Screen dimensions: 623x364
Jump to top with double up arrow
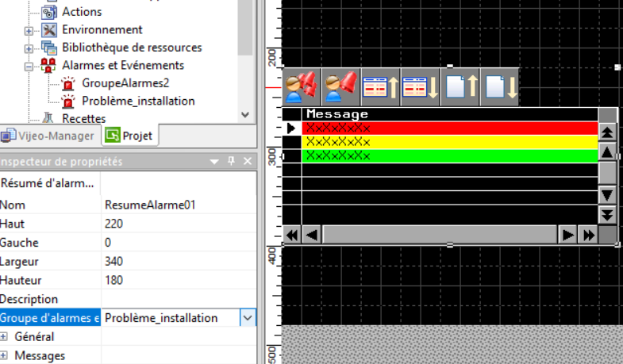[607, 132]
